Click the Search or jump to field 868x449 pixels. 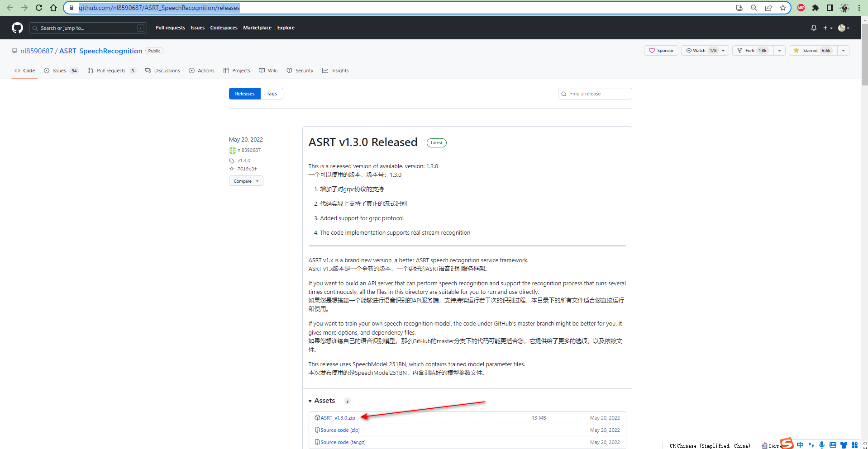(x=88, y=28)
